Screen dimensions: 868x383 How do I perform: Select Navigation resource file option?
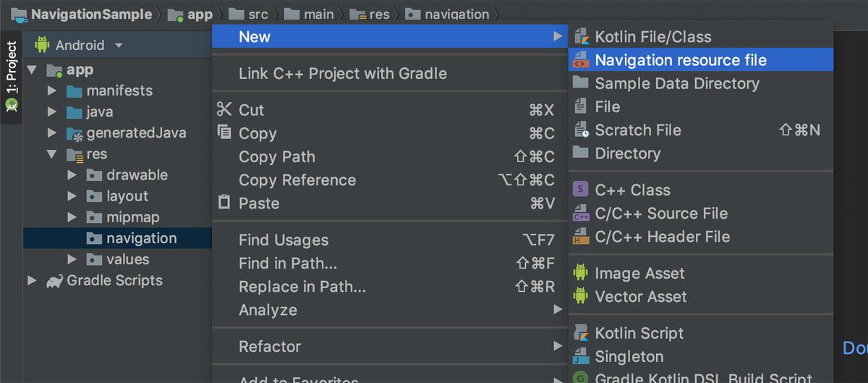(x=701, y=60)
